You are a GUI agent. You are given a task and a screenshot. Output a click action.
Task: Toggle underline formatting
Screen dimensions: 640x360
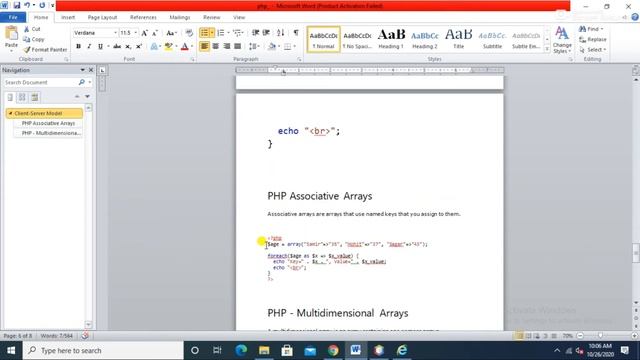click(x=100, y=47)
